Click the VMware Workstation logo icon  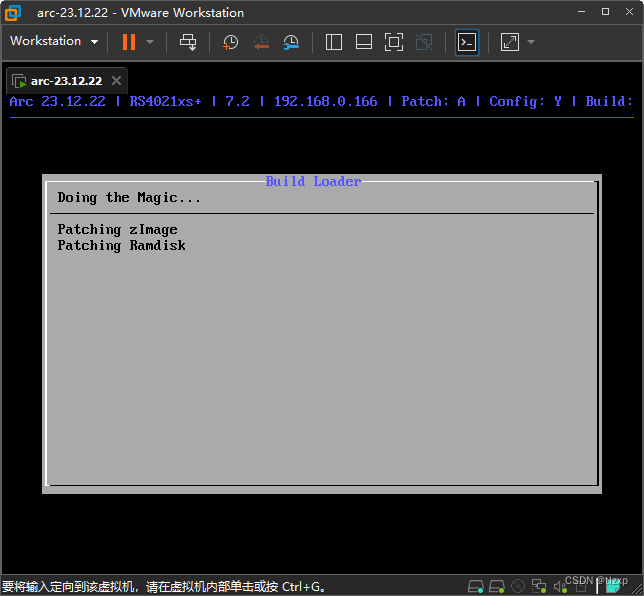[13, 13]
